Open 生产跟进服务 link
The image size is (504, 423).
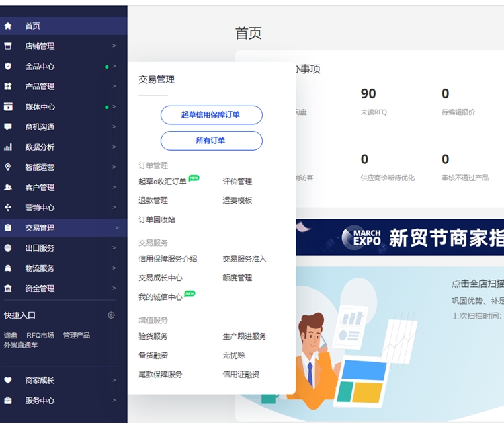245,336
